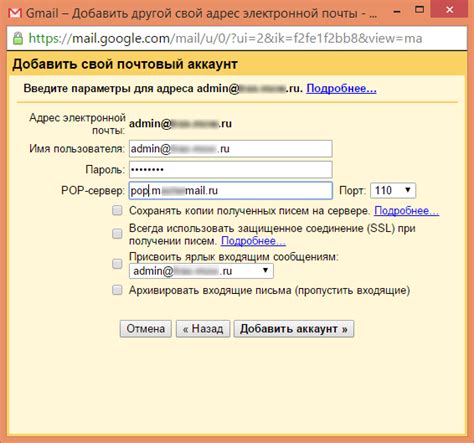Click Добавить аккаунт » button
This screenshot has height=443, width=474.
[x=294, y=329]
